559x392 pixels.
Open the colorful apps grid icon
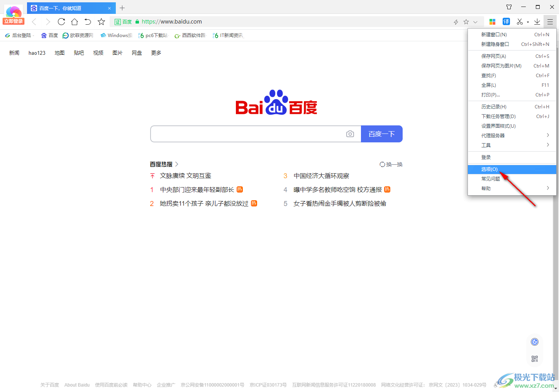[x=492, y=22]
